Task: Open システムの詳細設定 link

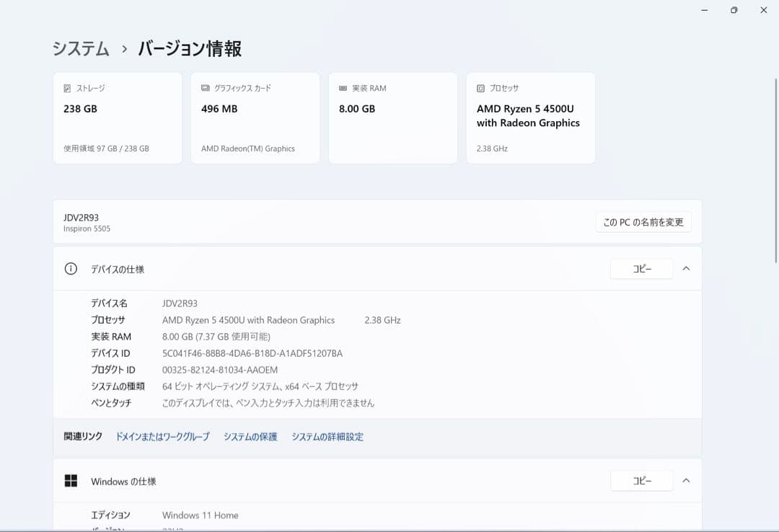Action: [x=327, y=437]
